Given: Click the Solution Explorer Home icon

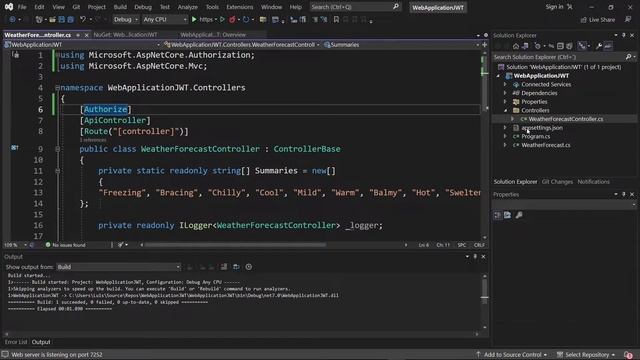Looking at the screenshot, I should click(516, 46).
